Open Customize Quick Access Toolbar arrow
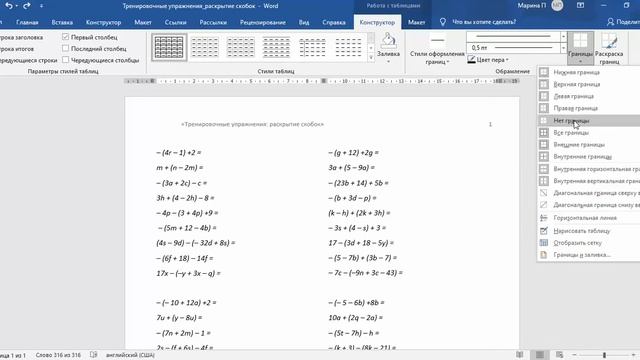This screenshot has width=640, height=360. 42,6
